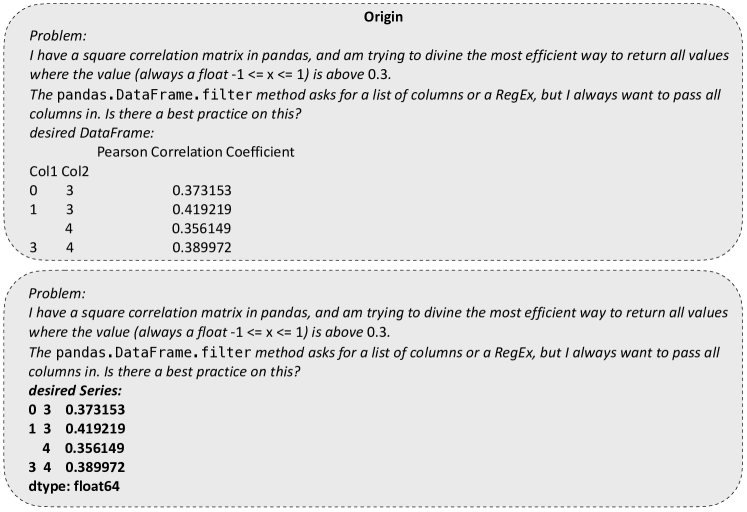747x512 pixels.
Task: Click 'desired Series:' bold text
Action: [75, 391]
